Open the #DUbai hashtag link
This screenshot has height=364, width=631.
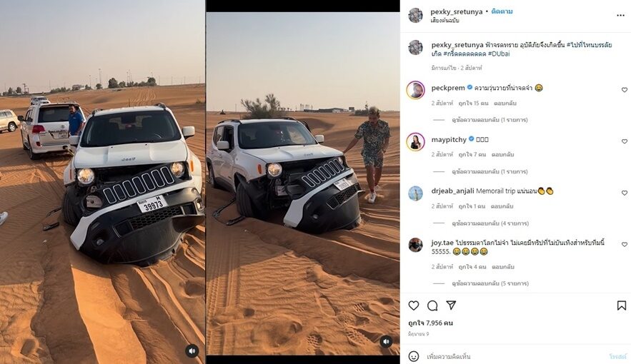[x=499, y=54]
